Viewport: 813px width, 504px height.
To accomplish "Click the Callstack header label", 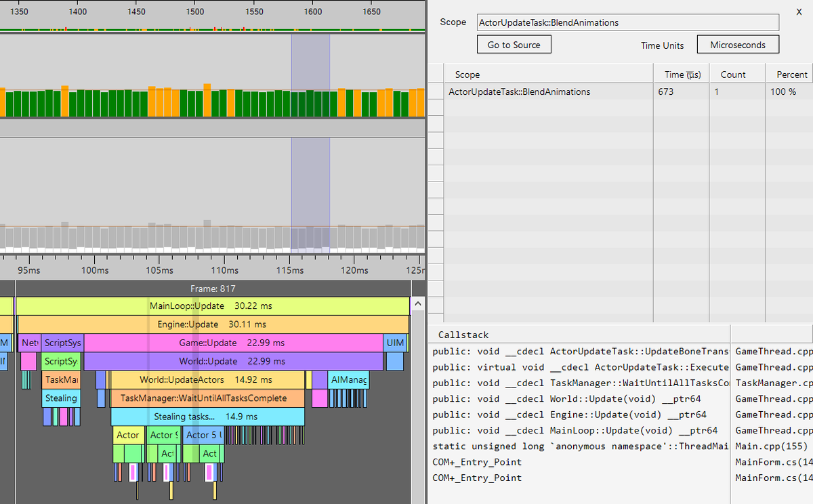I will 463,335.
